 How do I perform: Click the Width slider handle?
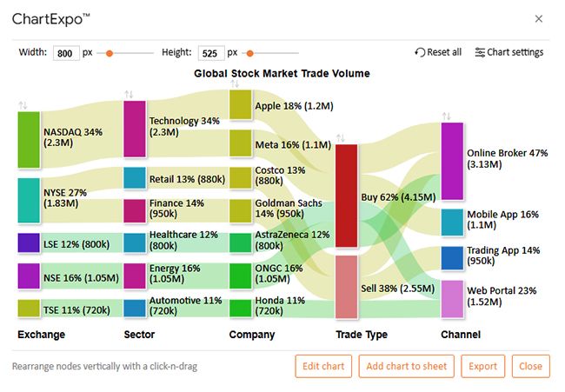point(110,53)
